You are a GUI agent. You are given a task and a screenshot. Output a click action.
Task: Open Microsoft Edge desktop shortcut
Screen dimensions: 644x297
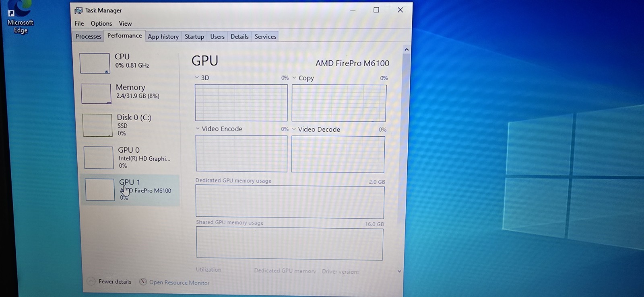[x=20, y=17]
